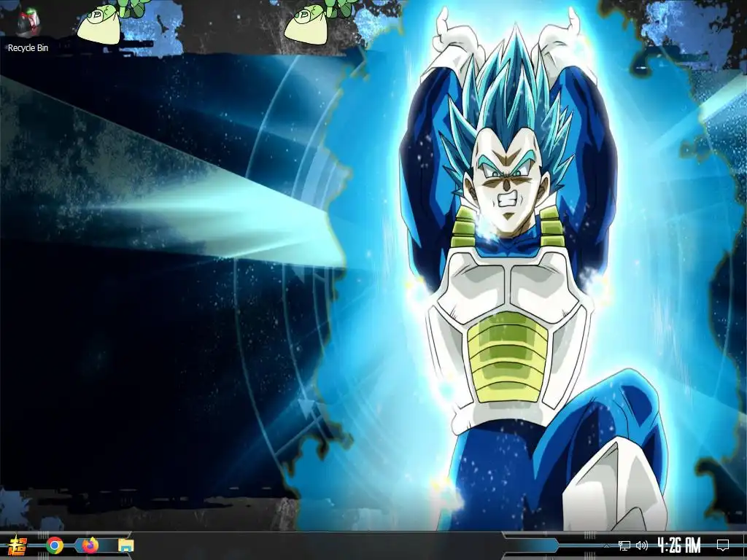
Task: Open the notification action center icon
Action: tap(723, 545)
